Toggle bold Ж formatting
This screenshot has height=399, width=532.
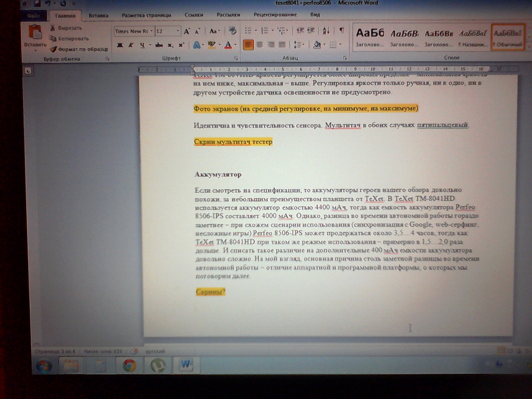coord(120,45)
